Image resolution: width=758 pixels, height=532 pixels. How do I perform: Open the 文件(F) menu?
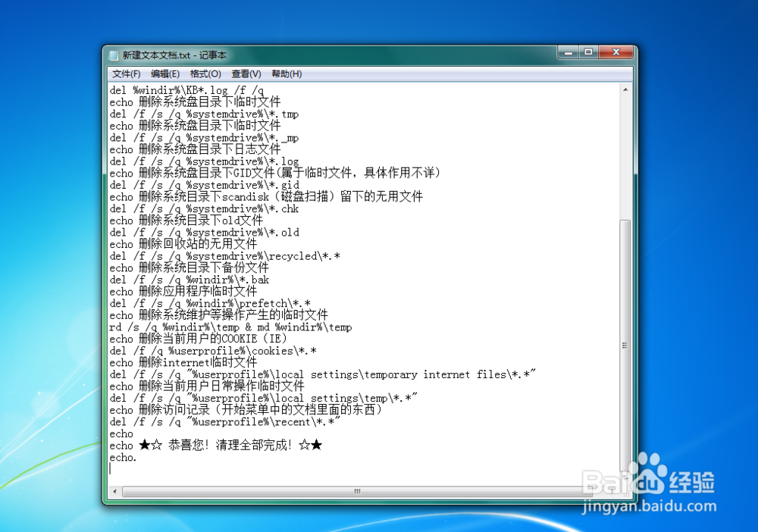click(126, 74)
